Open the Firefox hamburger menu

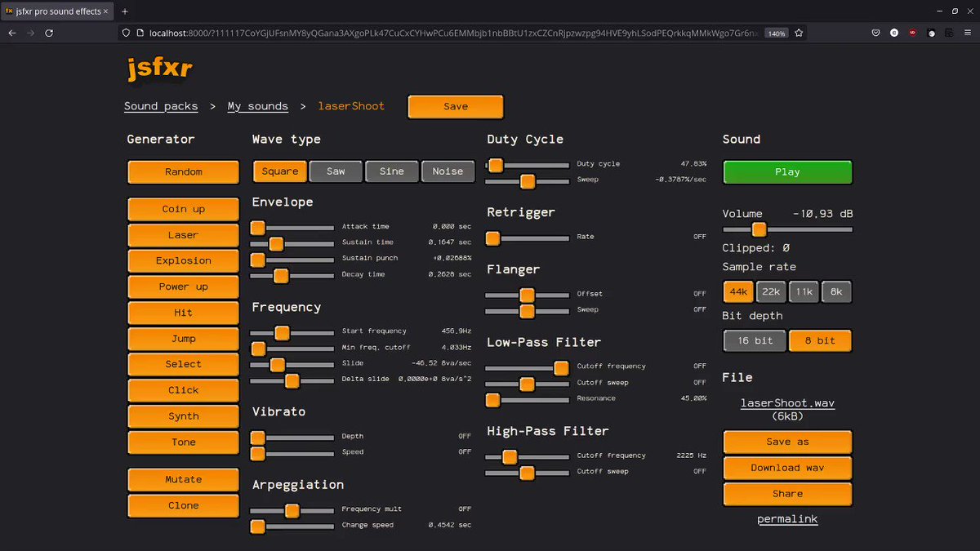click(968, 33)
